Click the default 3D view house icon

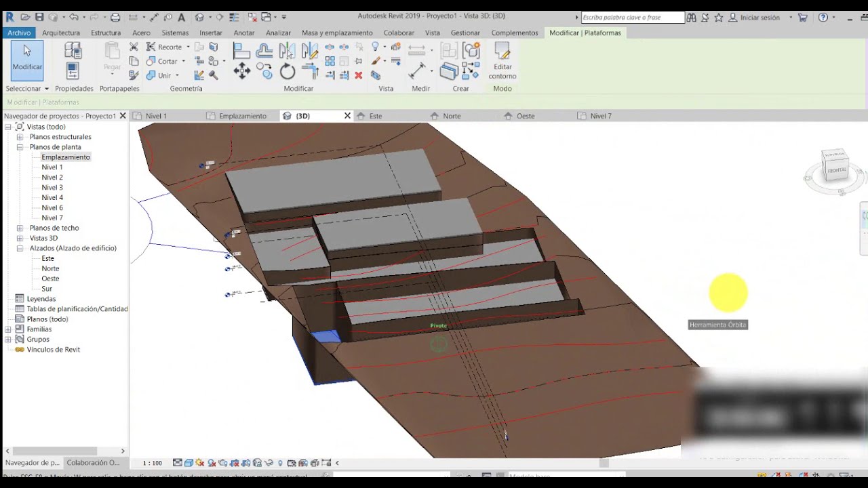coord(199,17)
